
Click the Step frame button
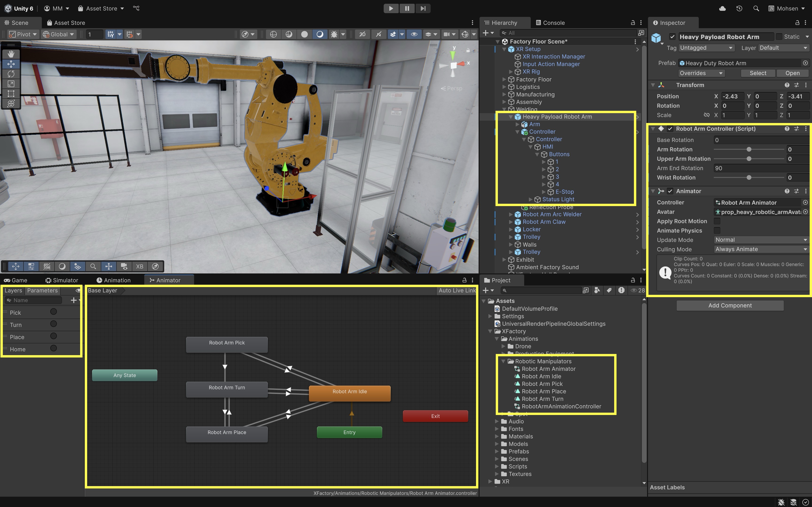click(x=423, y=8)
